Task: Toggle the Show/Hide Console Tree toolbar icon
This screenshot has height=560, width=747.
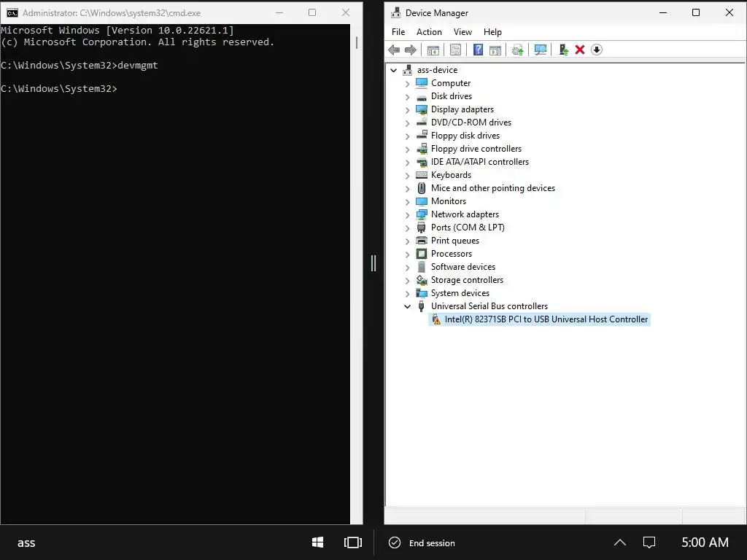Action: (x=433, y=50)
